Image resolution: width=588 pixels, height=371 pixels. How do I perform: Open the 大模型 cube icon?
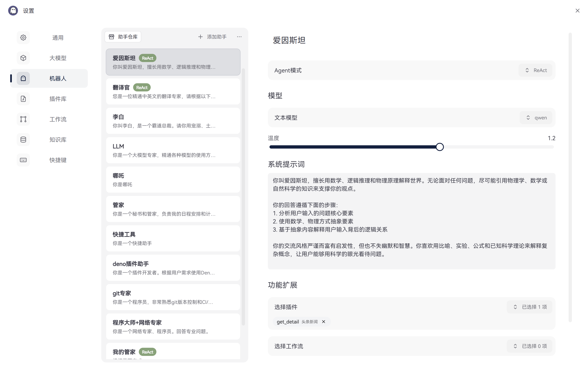click(23, 58)
